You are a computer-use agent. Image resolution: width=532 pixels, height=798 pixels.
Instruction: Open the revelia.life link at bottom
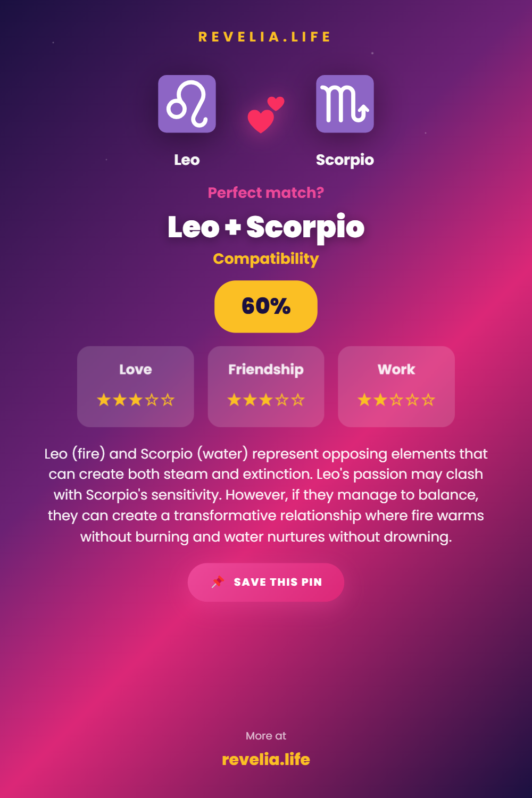click(266, 759)
